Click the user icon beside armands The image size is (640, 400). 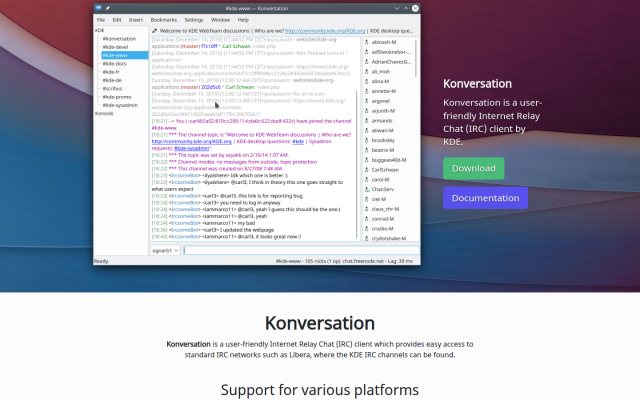[367, 120]
